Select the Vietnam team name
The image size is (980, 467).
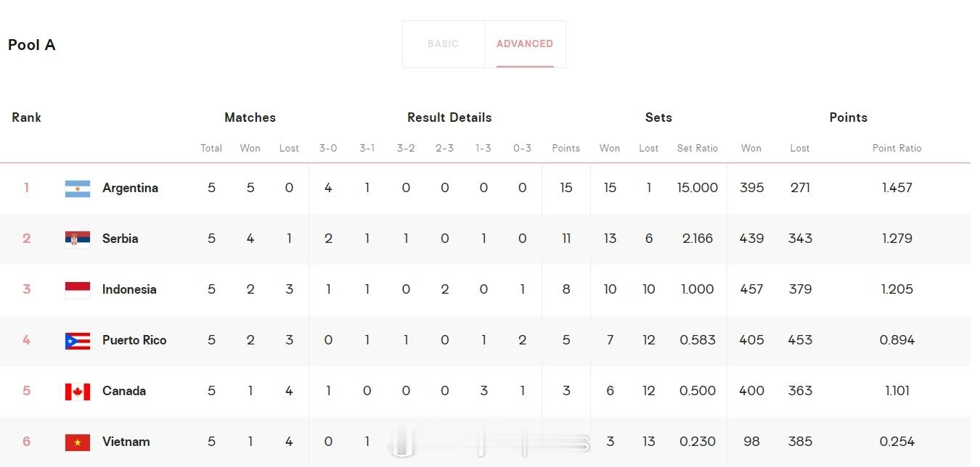(126, 442)
